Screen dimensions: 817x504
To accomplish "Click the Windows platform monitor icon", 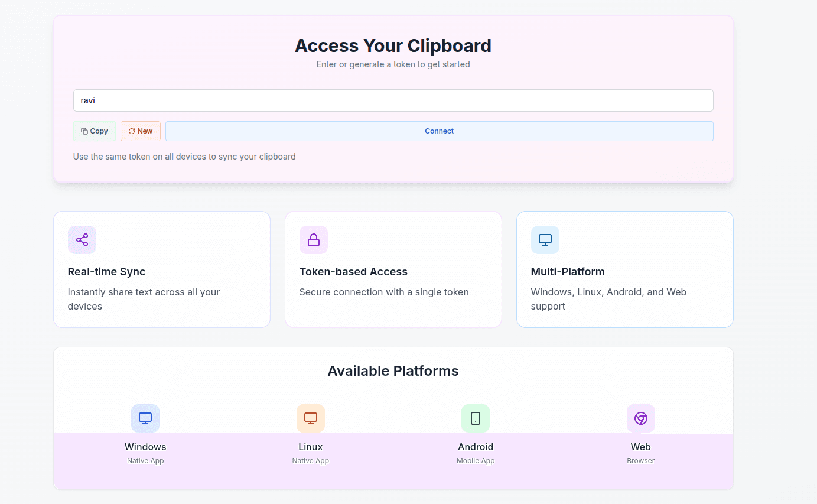I will tap(145, 418).
